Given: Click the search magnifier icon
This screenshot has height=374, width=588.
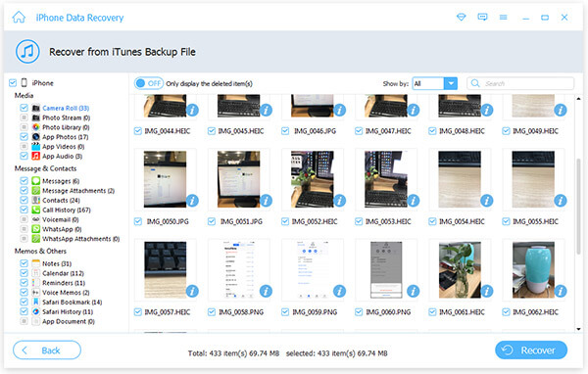Looking at the screenshot, I should click(475, 83).
